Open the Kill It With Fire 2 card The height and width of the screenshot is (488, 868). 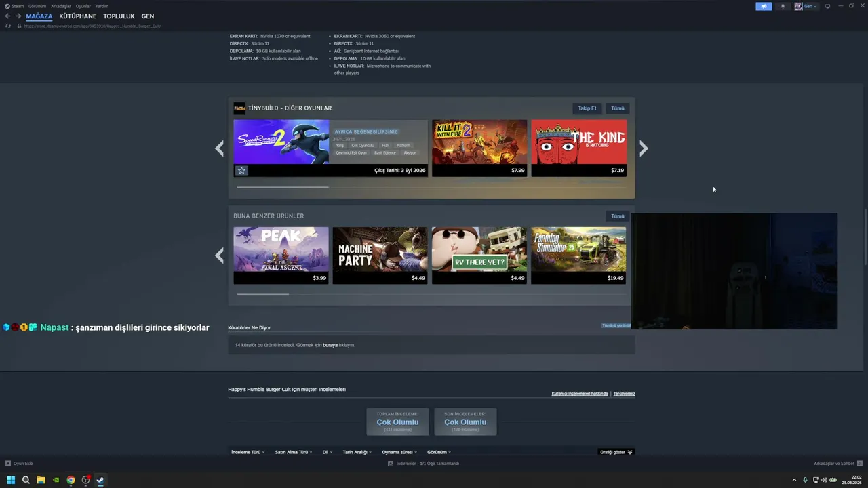pos(479,148)
